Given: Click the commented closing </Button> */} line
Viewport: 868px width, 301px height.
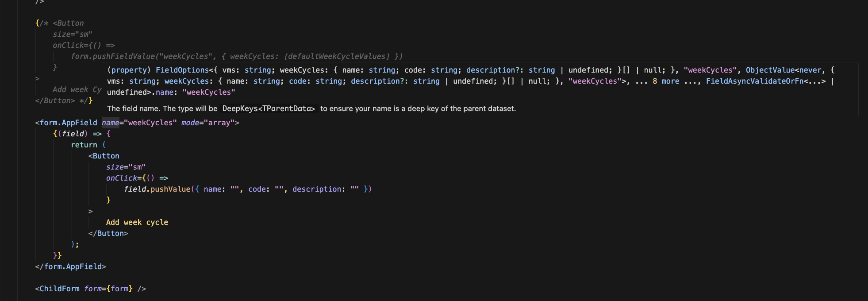Looking at the screenshot, I should tap(64, 100).
